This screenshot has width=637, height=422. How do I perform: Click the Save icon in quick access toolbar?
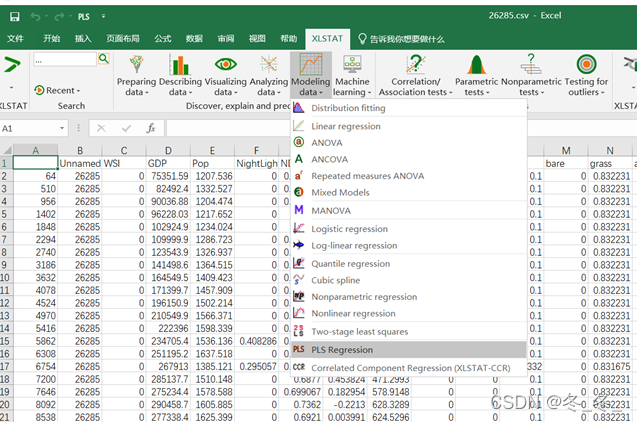coord(15,16)
